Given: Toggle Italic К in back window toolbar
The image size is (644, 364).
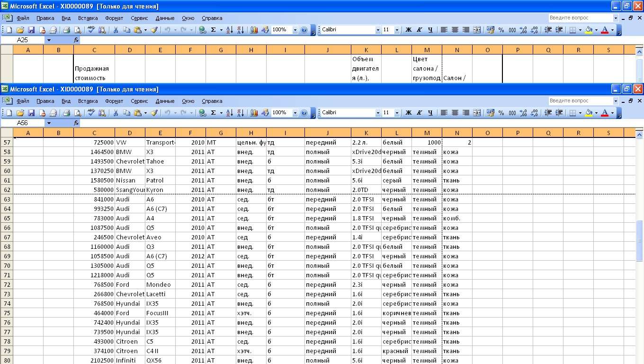Looking at the screenshot, I should [x=420, y=30].
